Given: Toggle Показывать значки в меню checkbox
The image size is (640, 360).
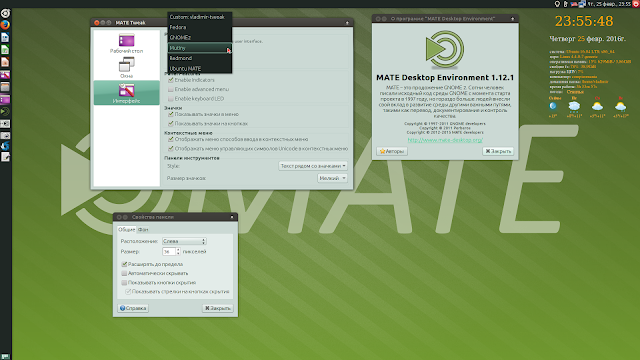Looking at the screenshot, I should pyautogui.click(x=171, y=114).
